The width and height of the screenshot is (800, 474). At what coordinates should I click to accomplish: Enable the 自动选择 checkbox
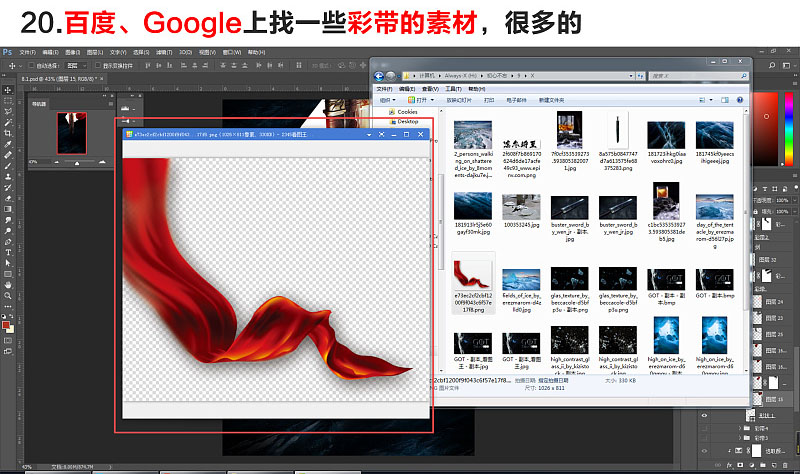point(31,65)
